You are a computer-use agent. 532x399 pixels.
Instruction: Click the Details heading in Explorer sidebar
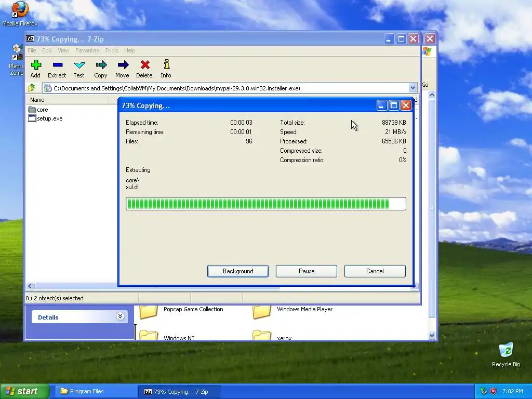(x=48, y=317)
